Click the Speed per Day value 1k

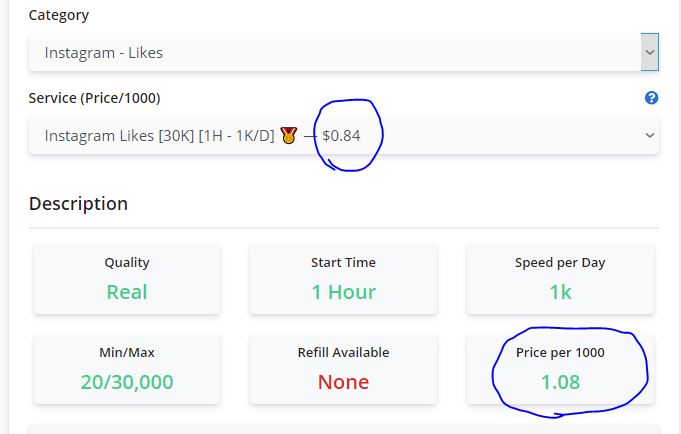click(x=560, y=292)
